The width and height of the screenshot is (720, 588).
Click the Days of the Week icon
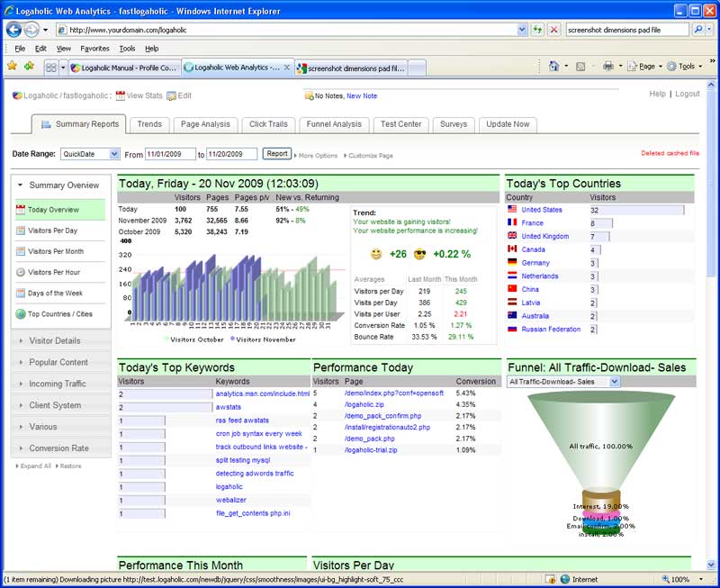21,293
